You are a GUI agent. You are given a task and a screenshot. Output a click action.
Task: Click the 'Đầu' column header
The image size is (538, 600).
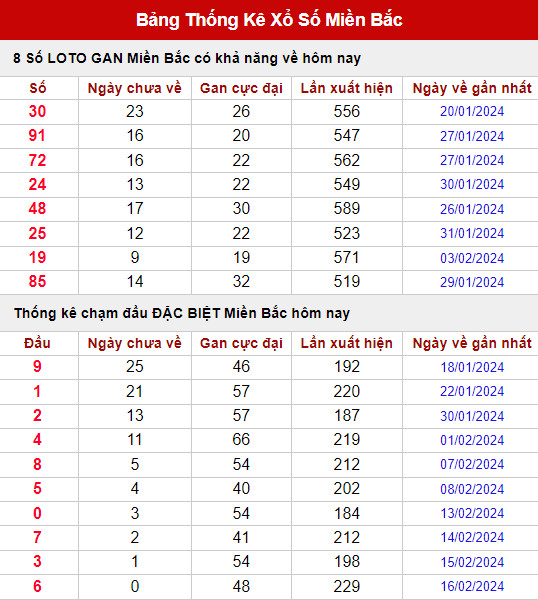(37, 343)
